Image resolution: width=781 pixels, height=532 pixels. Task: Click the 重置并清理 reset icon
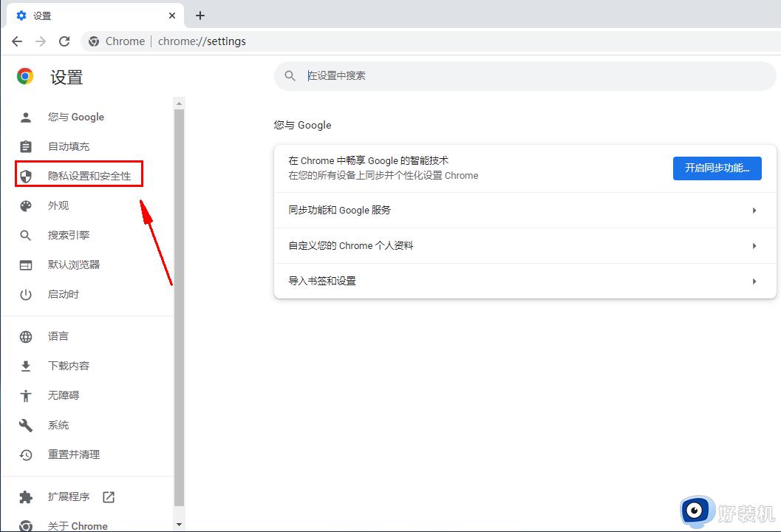(x=26, y=454)
